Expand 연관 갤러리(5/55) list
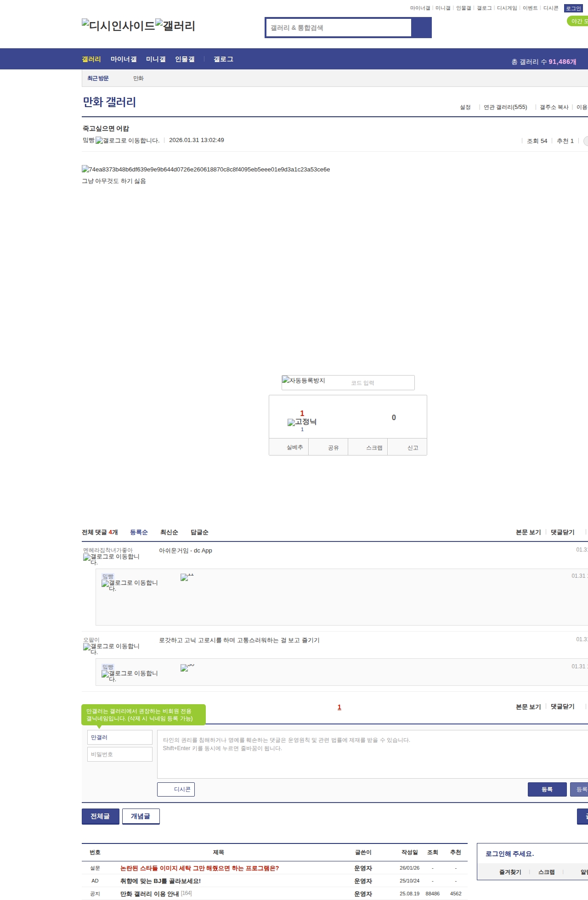588x900 pixels. 505,107
